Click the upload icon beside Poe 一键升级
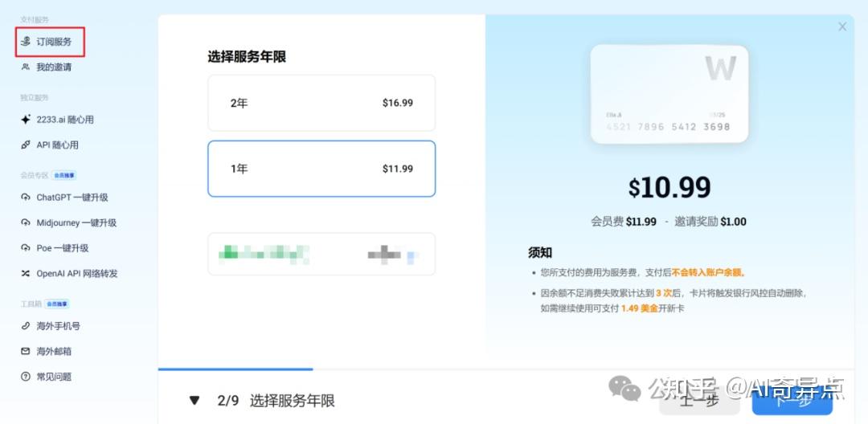This screenshot has height=424, width=868. (x=26, y=248)
